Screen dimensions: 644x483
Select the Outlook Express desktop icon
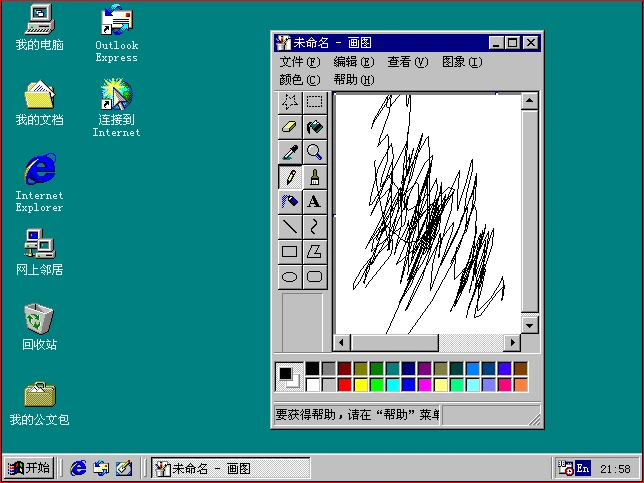point(117,33)
